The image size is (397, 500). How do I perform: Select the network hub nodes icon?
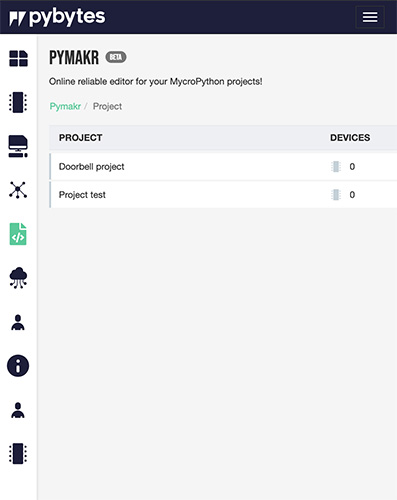coord(18,190)
